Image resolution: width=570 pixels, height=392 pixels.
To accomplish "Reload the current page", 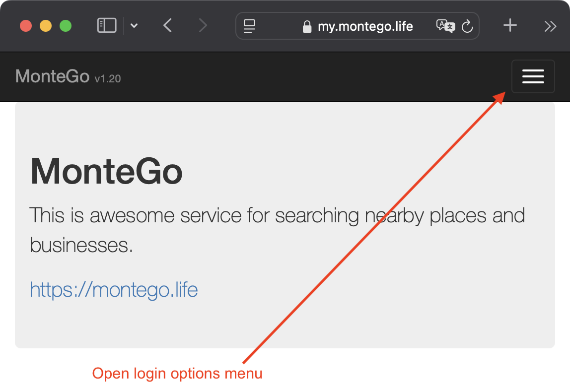I will (x=467, y=26).
